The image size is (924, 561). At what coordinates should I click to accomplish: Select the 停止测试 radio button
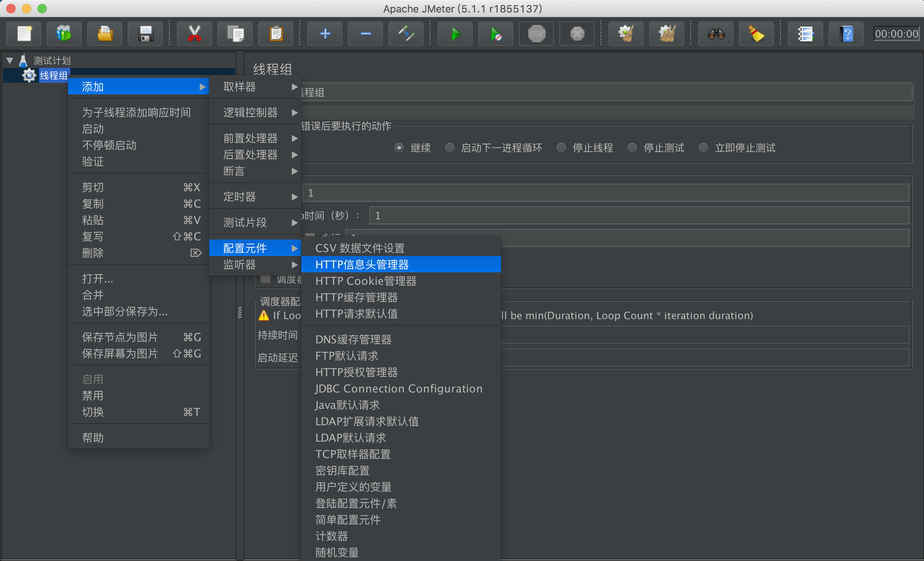pyautogui.click(x=632, y=148)
